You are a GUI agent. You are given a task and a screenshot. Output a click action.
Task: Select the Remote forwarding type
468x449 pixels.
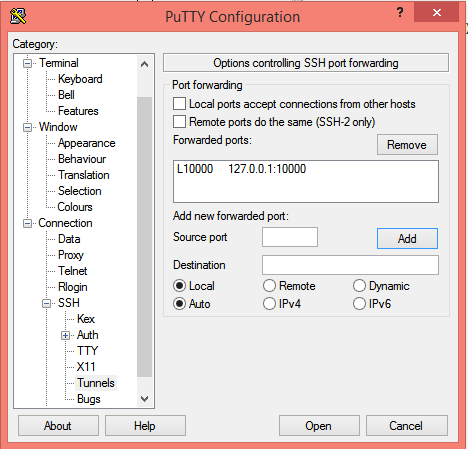(269, 286)
